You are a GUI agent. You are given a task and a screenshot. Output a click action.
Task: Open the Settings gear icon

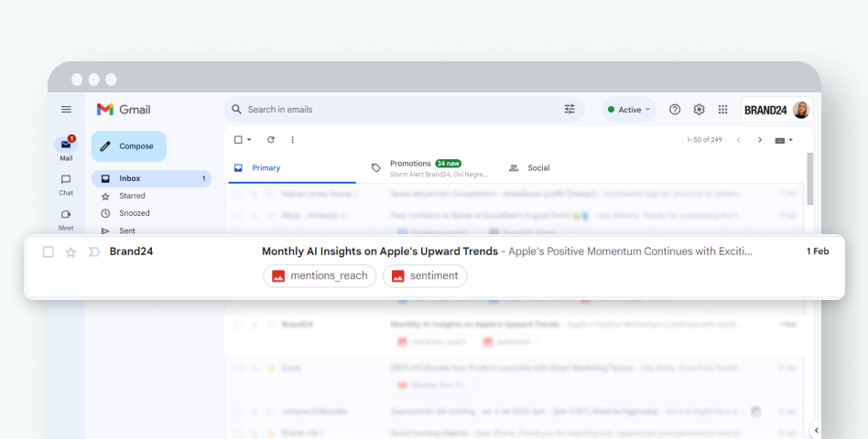pyautogui.click(x=699, y=110)
